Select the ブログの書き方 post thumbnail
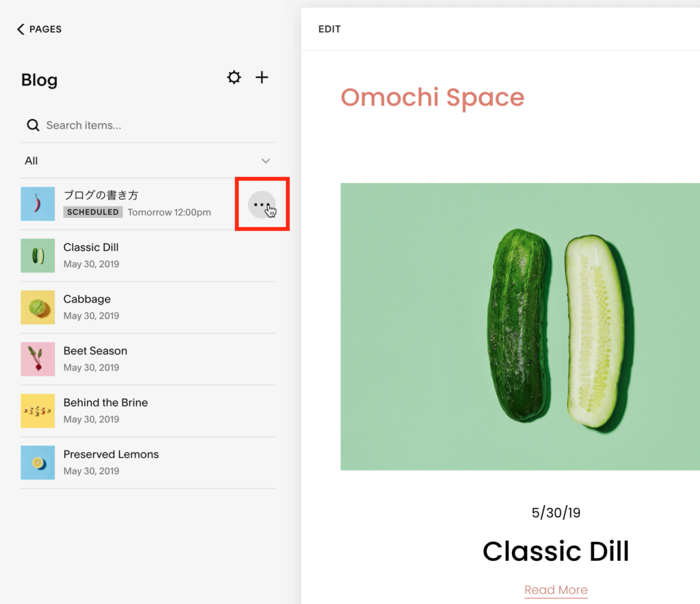700x604 pixels. 38,204
